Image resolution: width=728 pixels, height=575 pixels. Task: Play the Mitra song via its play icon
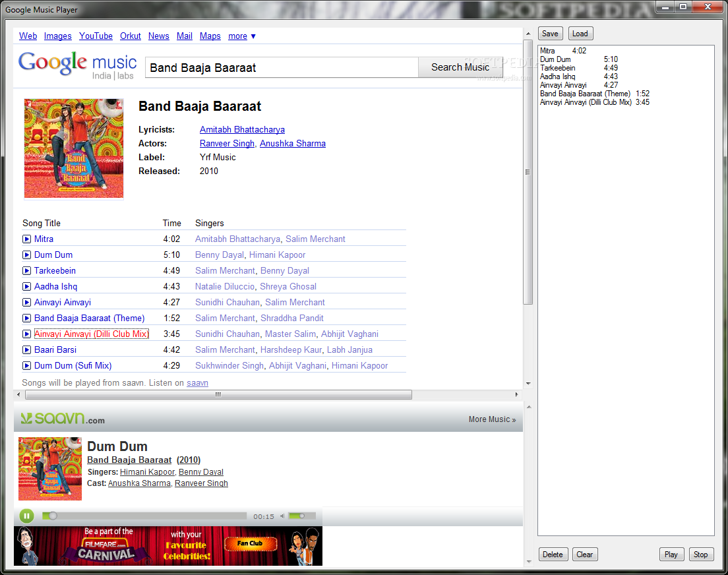27,239
